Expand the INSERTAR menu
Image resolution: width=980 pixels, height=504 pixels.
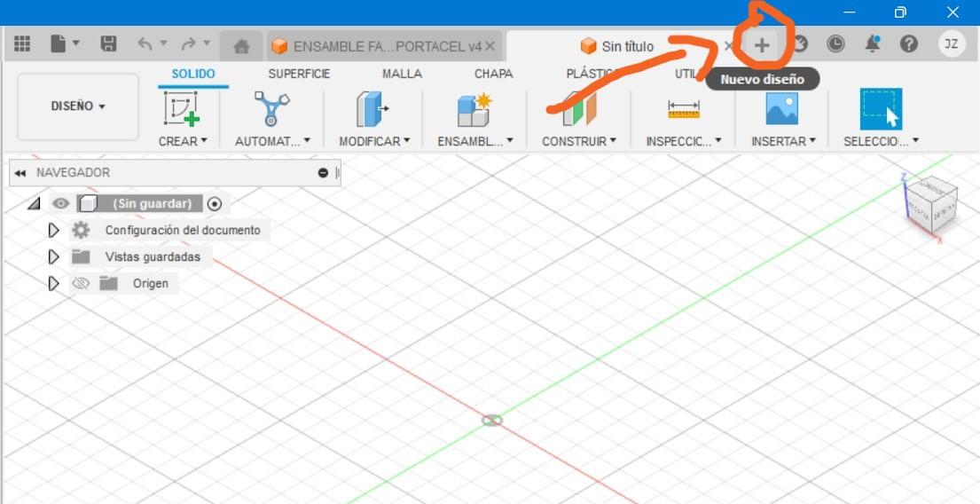(x=784, y=141)
